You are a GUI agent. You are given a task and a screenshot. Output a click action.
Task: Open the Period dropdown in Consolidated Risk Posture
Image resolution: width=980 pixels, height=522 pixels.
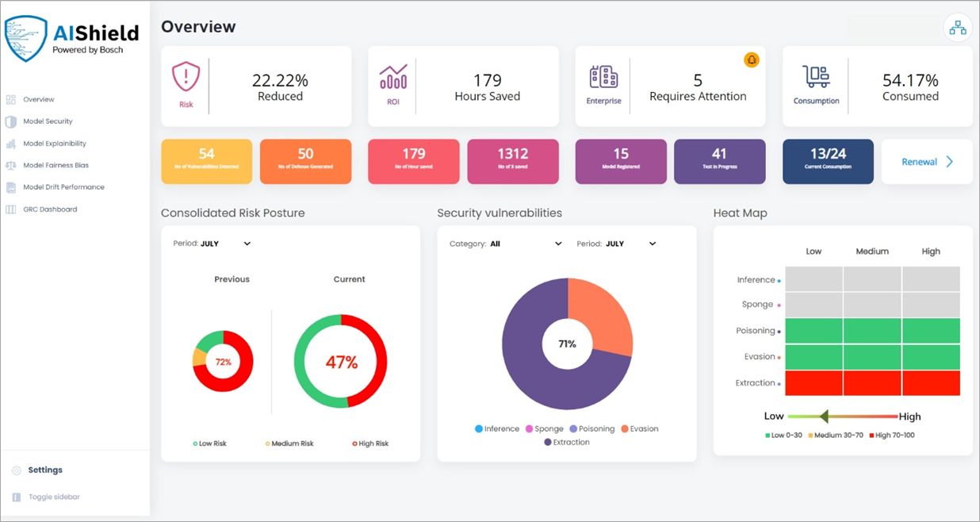210,244
